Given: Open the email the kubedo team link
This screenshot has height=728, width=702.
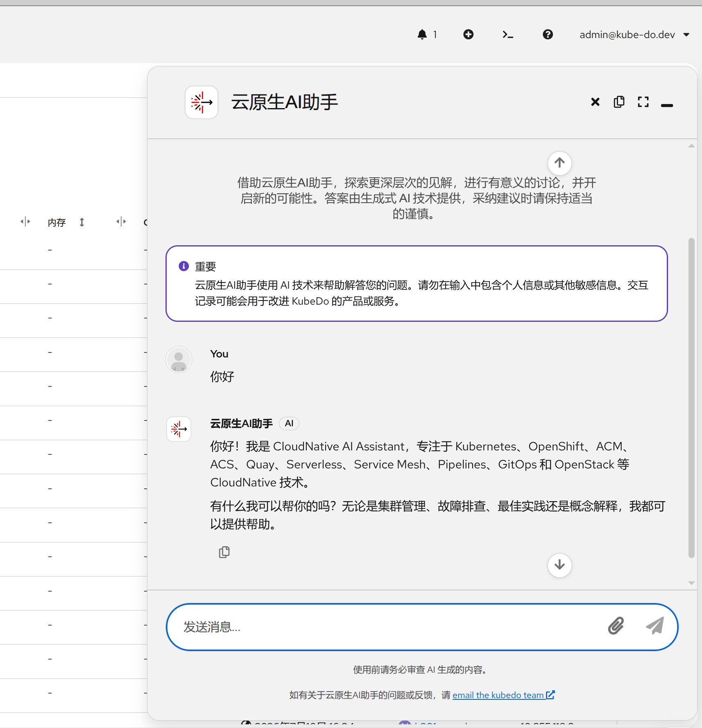Looking at the screenshot, I should 503,695.
